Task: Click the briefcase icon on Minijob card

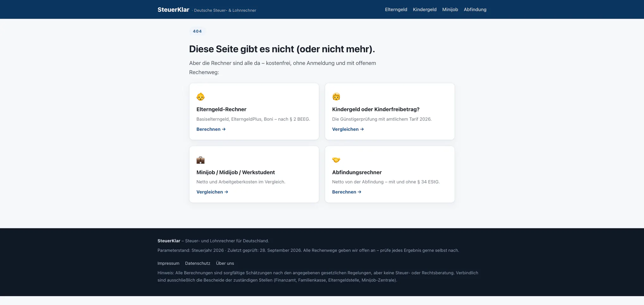Action: (201, 160)
